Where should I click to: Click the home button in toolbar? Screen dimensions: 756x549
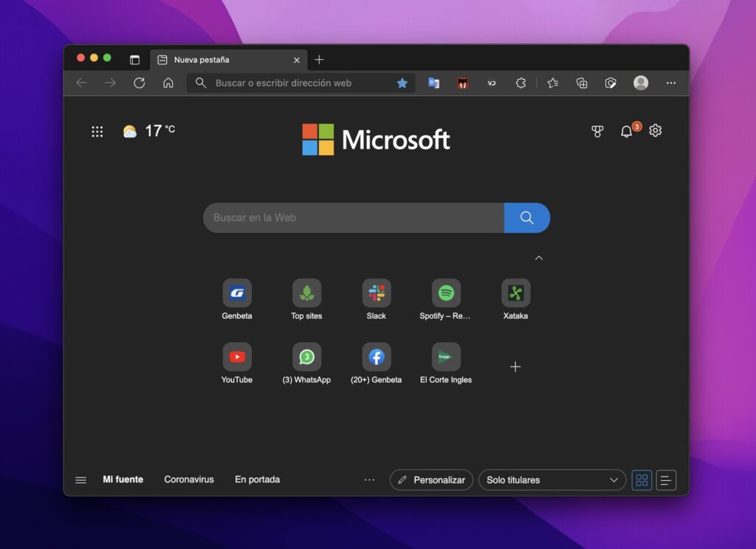[x=168, y=83]
